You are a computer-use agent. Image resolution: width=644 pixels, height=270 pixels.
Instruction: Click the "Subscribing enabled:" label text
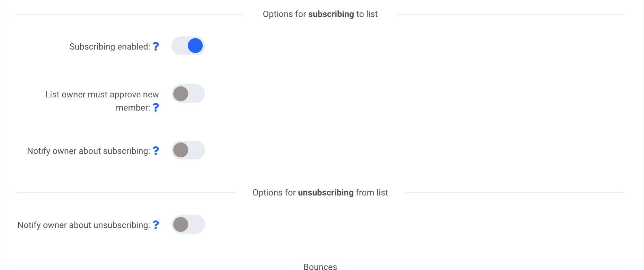[x=109, y=46]
